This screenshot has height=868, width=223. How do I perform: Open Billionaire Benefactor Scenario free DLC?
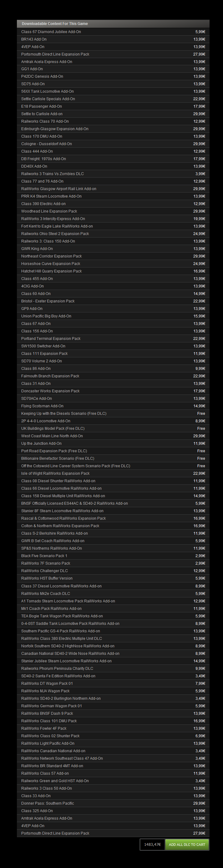[x=113, y=458]
